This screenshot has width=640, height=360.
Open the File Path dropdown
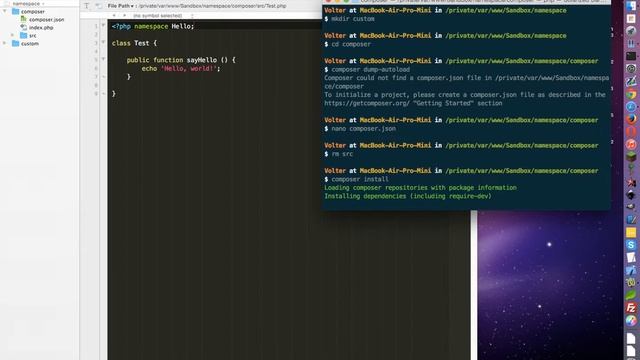coord(120,6)
